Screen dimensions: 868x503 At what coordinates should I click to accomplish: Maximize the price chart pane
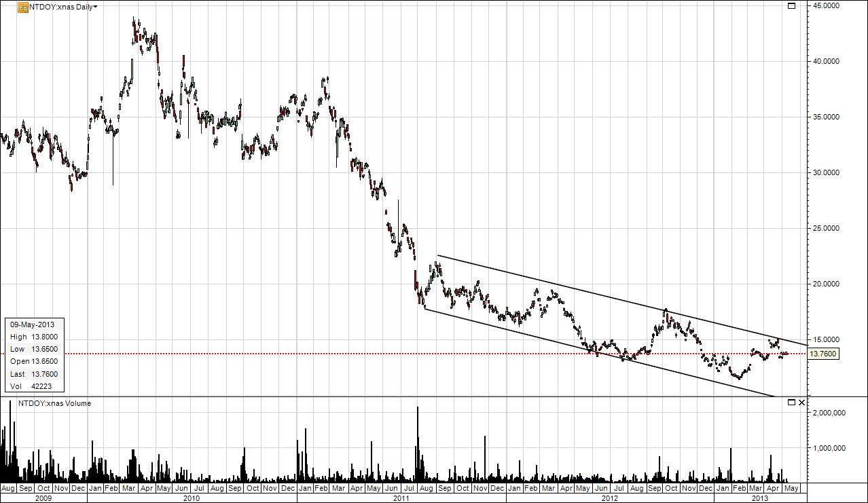point(791,6)
